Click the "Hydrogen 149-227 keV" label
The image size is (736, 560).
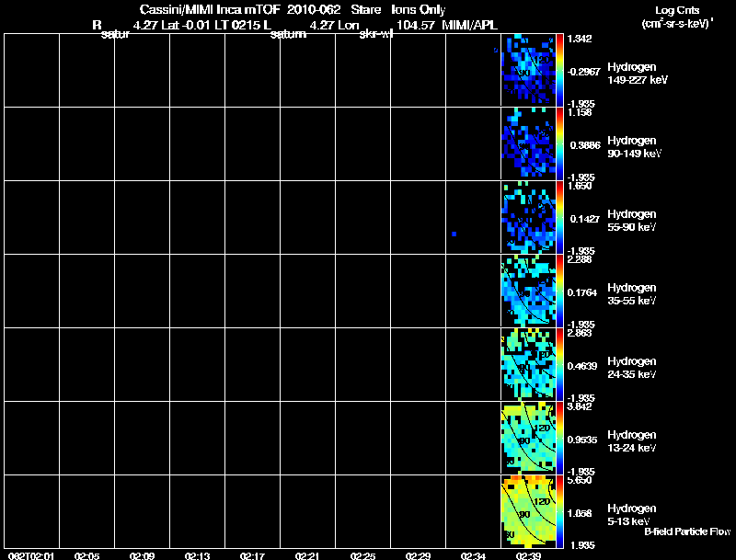(x=638, y=74)
